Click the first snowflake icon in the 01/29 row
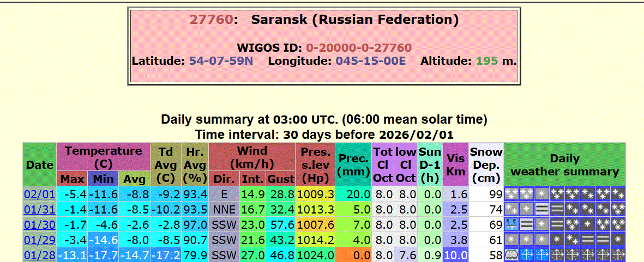The height and width of the screenshot is (262, 644). click(511, 240)
